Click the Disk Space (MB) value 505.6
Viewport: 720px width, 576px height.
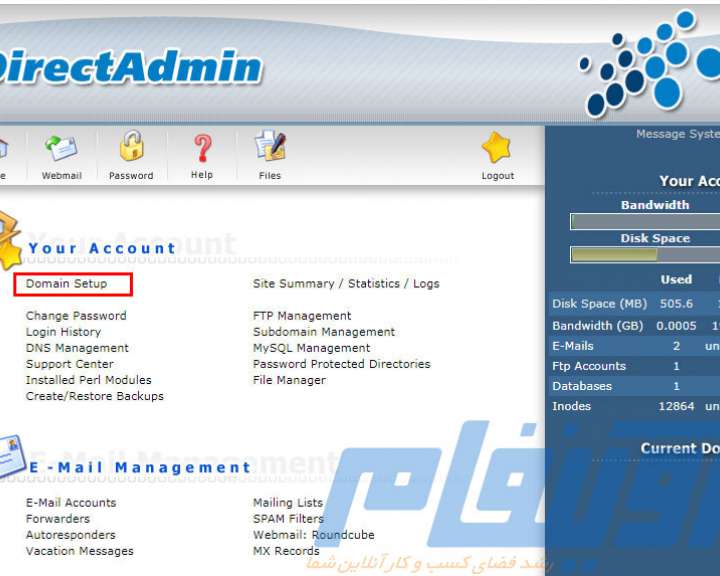click(x=676, y=304)
